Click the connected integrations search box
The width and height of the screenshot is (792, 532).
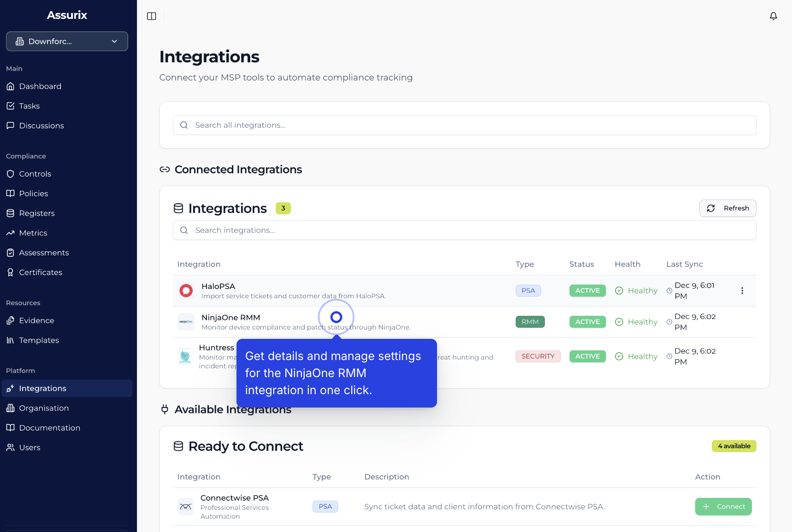pyautogui.click(x=464, y=231)
